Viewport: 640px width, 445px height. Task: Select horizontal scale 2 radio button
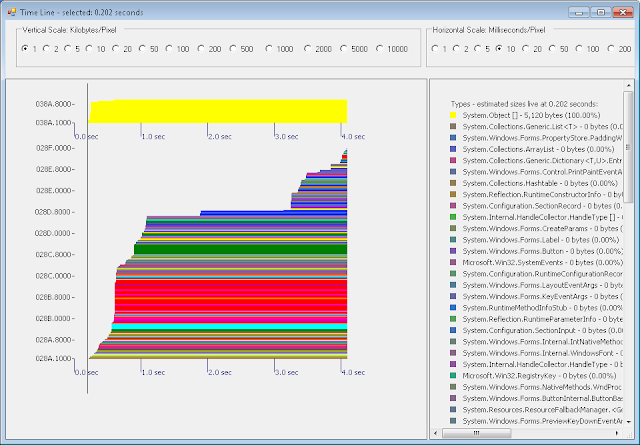coord(456,49)
